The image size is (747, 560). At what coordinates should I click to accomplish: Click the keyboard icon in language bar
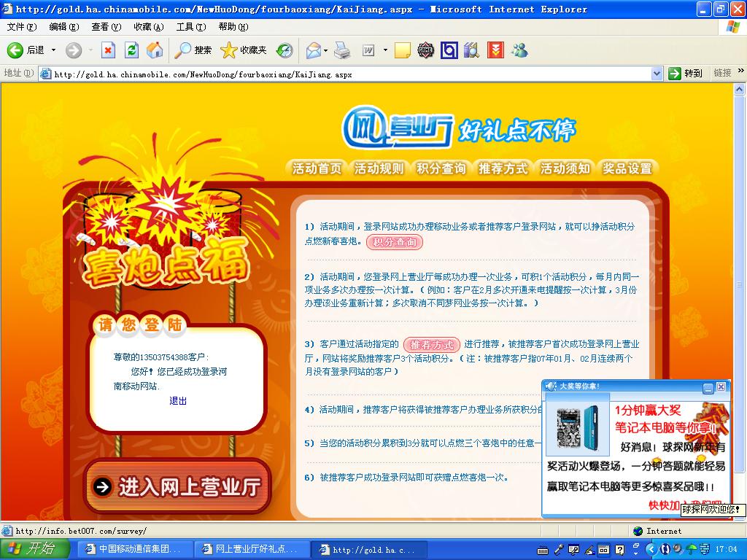[543, 551]
